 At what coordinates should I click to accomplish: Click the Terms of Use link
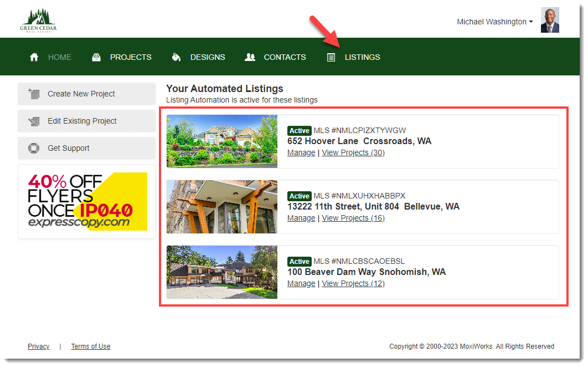(90, 346)
